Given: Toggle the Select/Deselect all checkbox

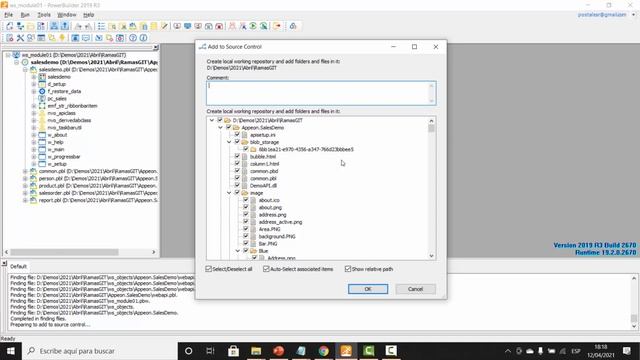Looking at the screenshot, I should click(209, 269).
